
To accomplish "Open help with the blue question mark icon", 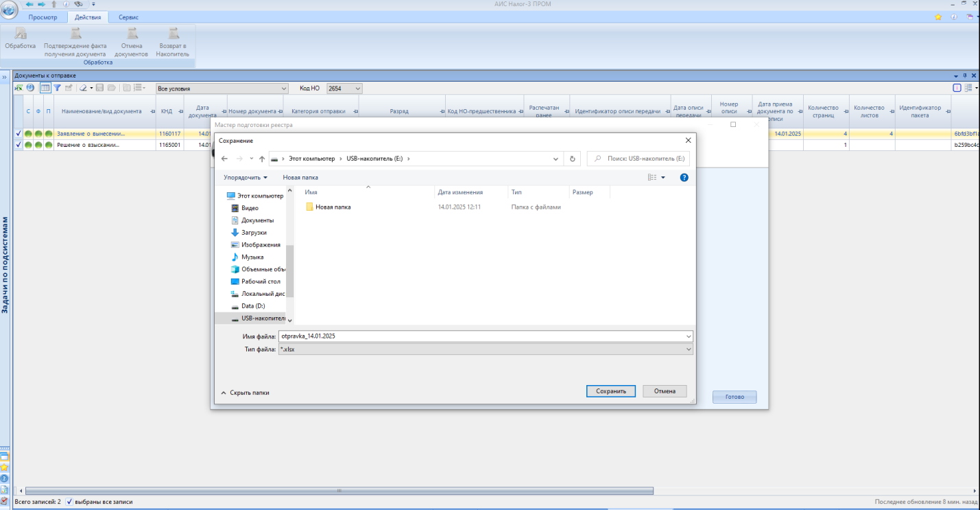I will click(x=684, y=177).
